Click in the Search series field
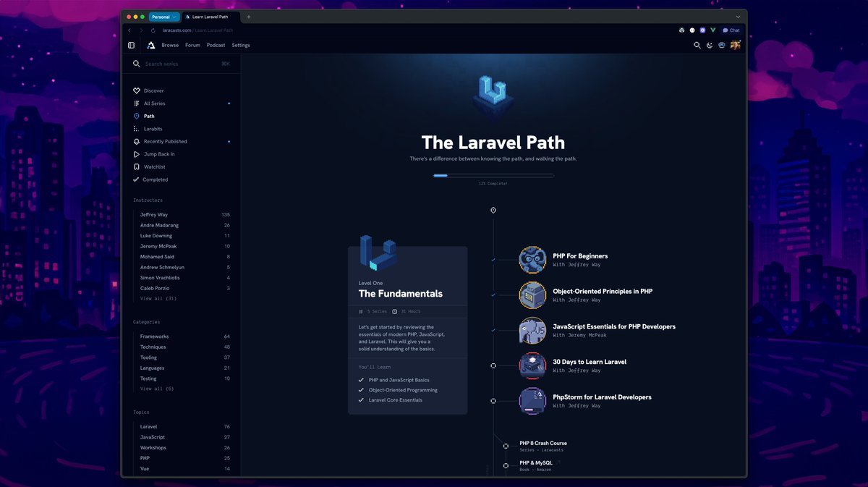868x487 pixels. point(182,64)
